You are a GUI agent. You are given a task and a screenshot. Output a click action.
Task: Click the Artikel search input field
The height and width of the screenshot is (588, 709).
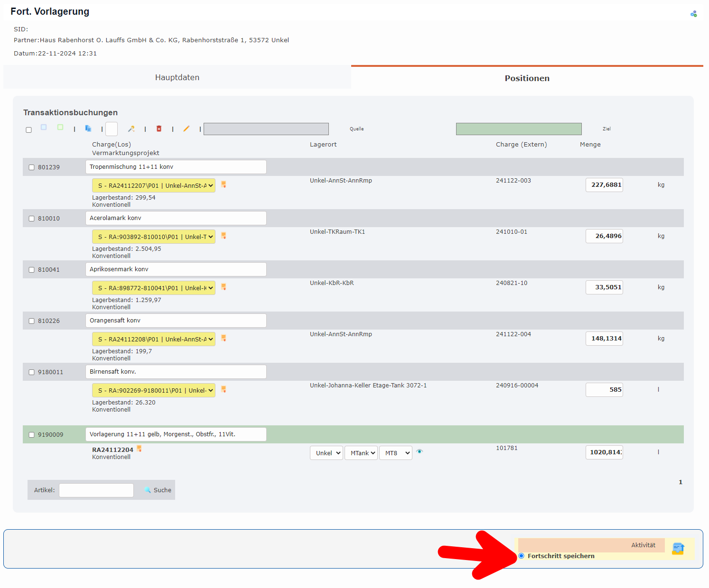tap(96, 490)
